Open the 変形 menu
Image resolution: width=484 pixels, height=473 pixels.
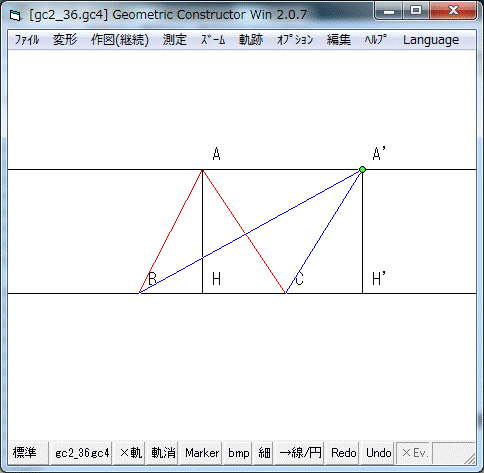pyautogui.click(x=65, y=40)
